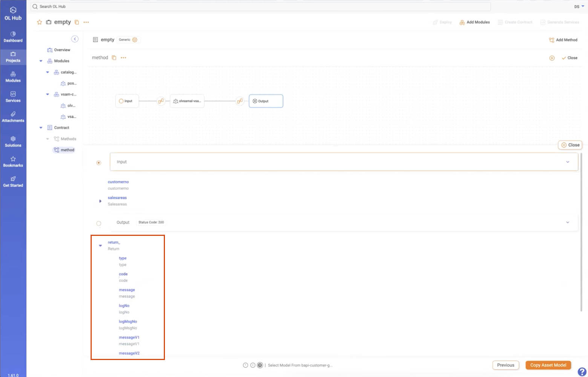Click the logMsgNo field name
The width and height of the screenshot is (588, 377).
(128, 322)
